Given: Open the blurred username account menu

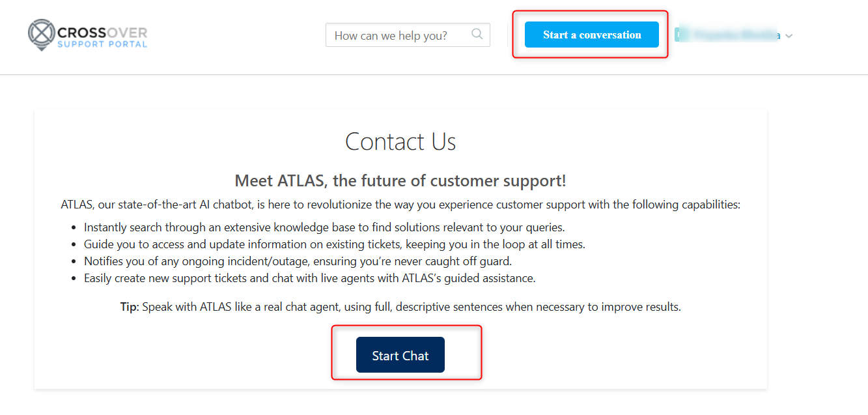Looking at the screenshot, I should point(735,35).
